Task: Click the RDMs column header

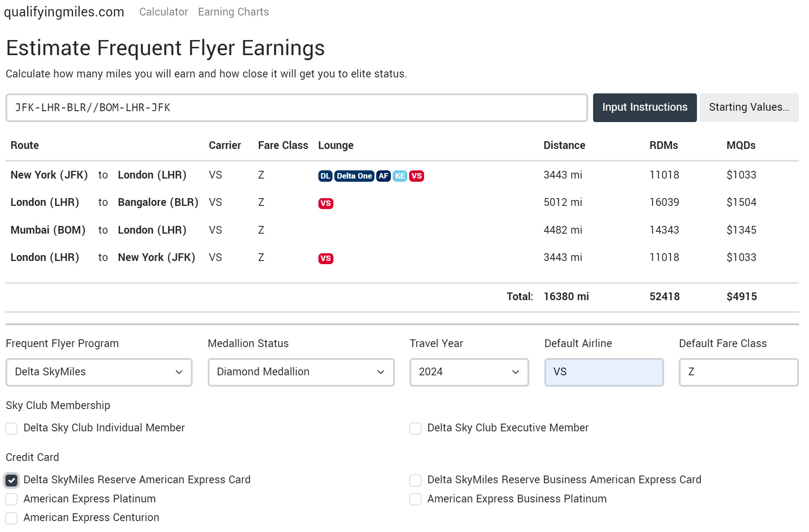Action: (x=664, y=145)
